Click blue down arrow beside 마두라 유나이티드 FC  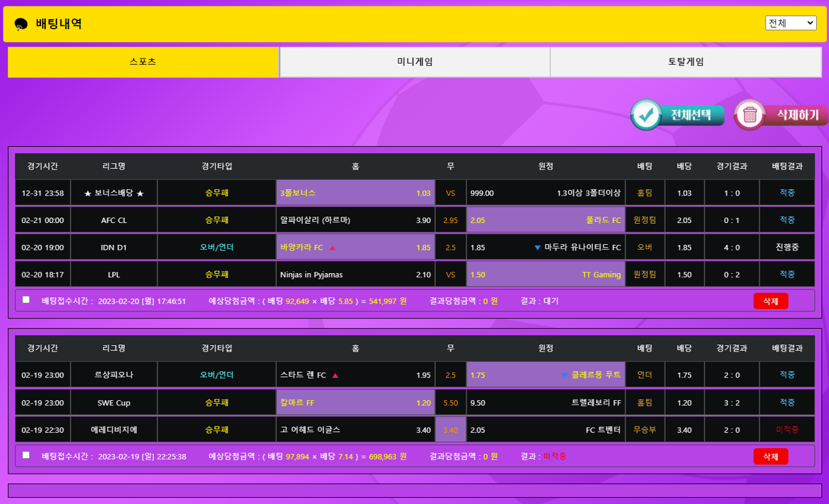(537, 248)
